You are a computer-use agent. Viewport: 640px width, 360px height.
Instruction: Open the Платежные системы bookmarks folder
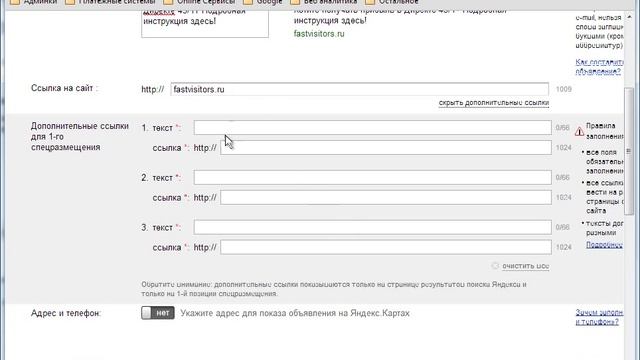110,2
